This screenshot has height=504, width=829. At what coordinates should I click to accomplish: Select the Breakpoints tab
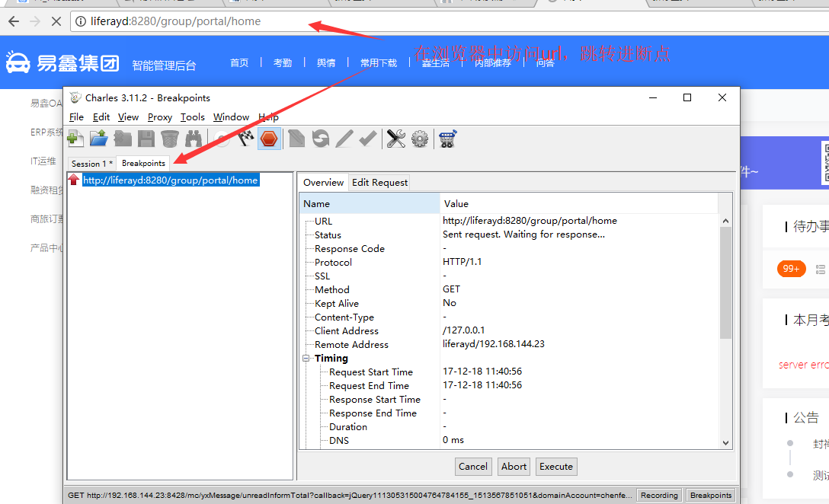[143, 163]
